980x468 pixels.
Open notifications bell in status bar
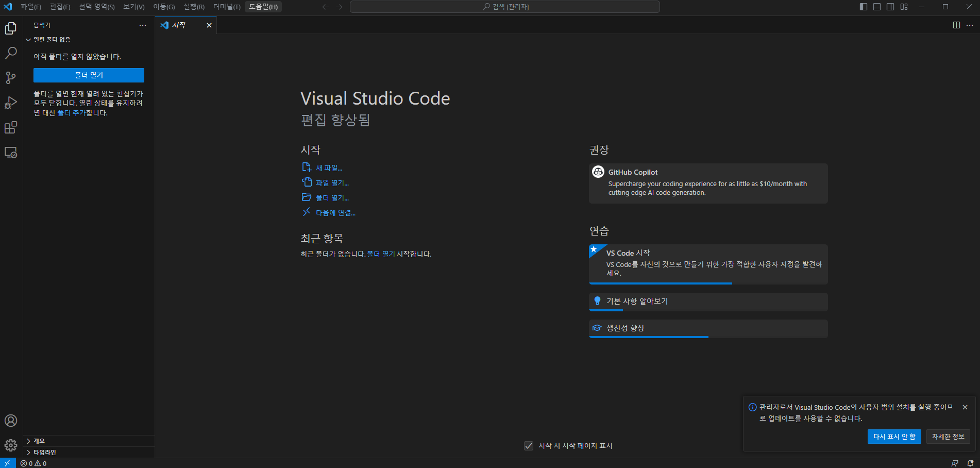970,463
